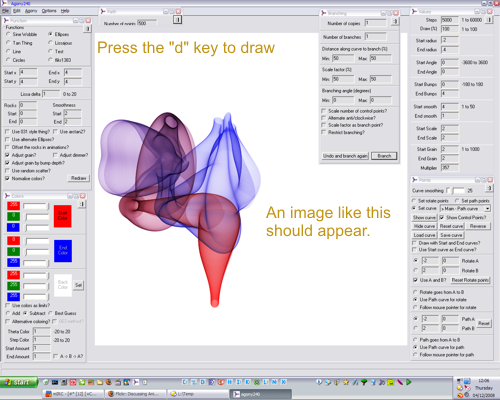Open the Help menu
This screenshot has width=500, height=400.
coord(65,11)
